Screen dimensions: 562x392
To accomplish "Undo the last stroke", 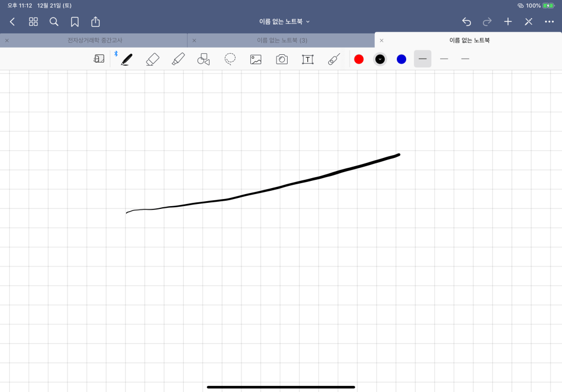I will click(x=467, y=21).
